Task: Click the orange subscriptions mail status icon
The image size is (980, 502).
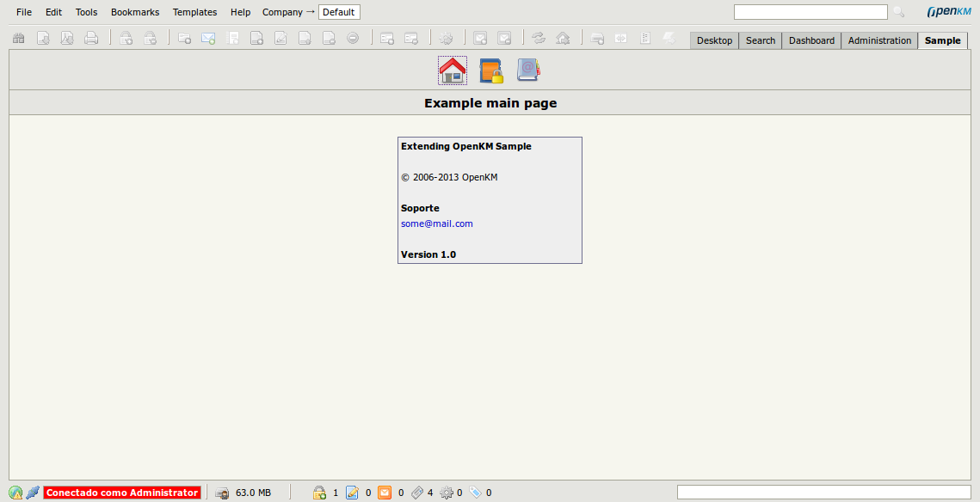Action: pos(385,493)
